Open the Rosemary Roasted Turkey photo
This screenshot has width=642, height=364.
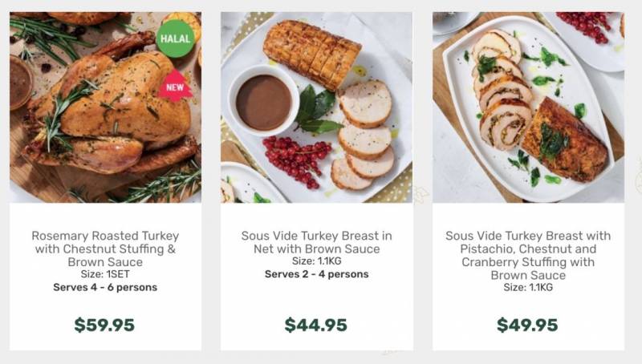point(106,107)
